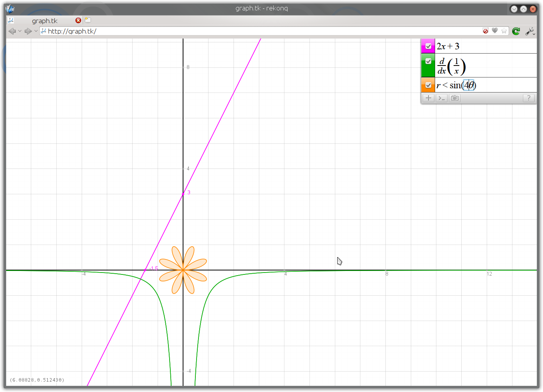Screen dimensions: 543x392
Task: Go back with the left arrow button
Action: pyautogui.click(x=12, y=31)
